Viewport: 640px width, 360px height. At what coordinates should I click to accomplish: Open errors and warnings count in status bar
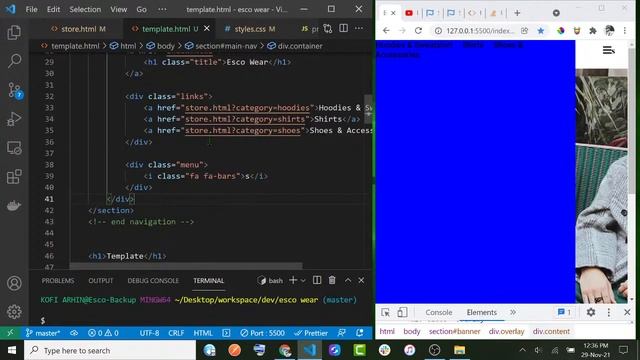click(x=103, y=333)
